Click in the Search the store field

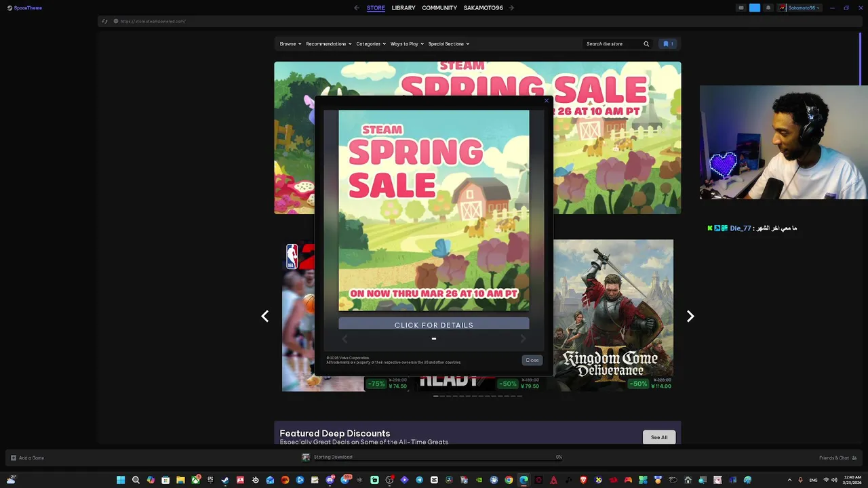pos(612,44)
